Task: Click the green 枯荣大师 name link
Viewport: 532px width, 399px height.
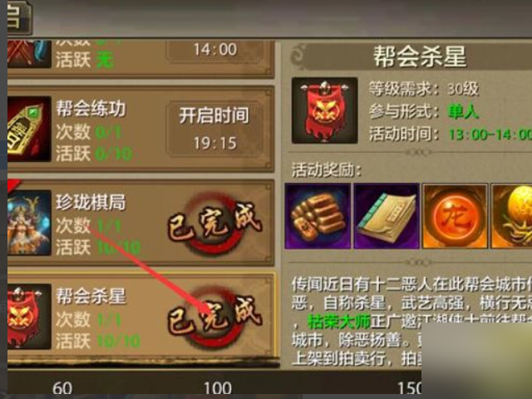Action: [338, 322]
